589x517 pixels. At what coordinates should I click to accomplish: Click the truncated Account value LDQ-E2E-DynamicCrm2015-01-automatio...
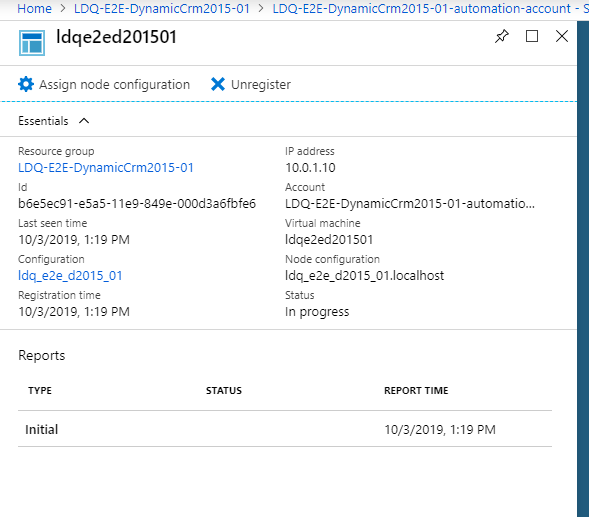pos(410,203)
